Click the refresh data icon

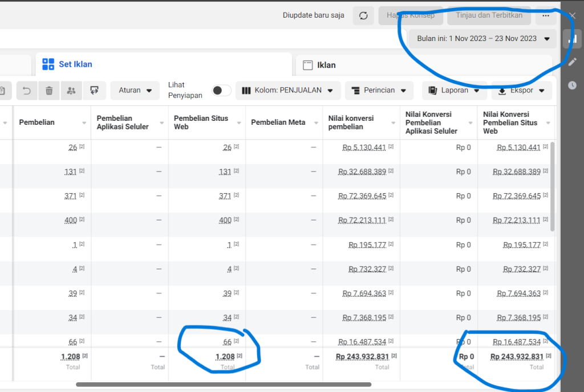coord(363,15)
